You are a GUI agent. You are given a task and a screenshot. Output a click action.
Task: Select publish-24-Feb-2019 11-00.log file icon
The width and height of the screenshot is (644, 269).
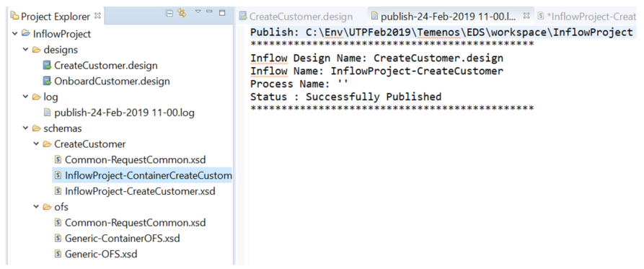pyautogui.click(x=47, y=113)
